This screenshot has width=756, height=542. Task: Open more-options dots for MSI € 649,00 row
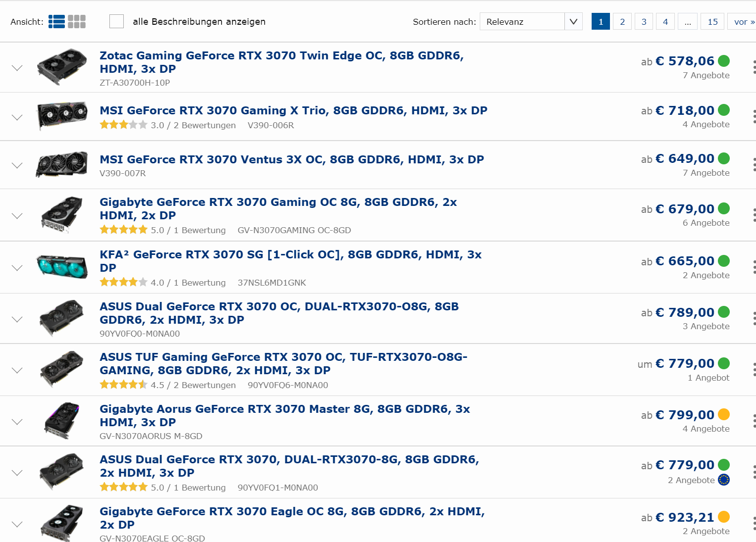pyautogui.click(x=754, y=165)
